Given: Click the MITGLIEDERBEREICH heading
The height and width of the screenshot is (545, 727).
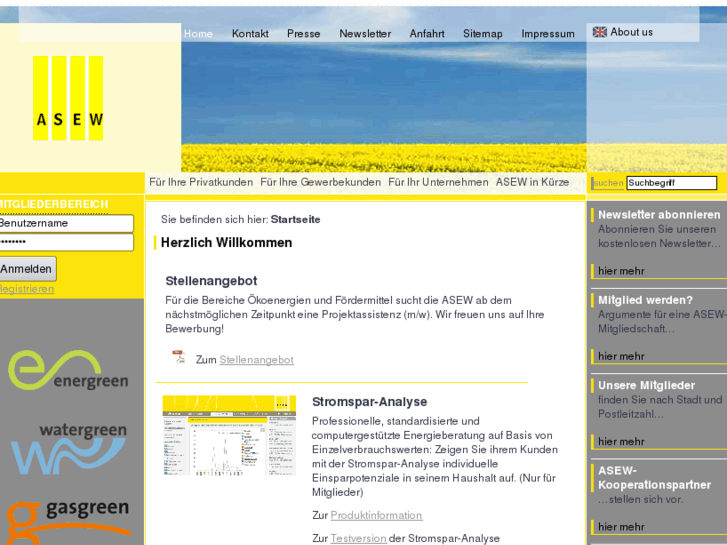Looking at the screenshot, I should (x=54, y=204).
